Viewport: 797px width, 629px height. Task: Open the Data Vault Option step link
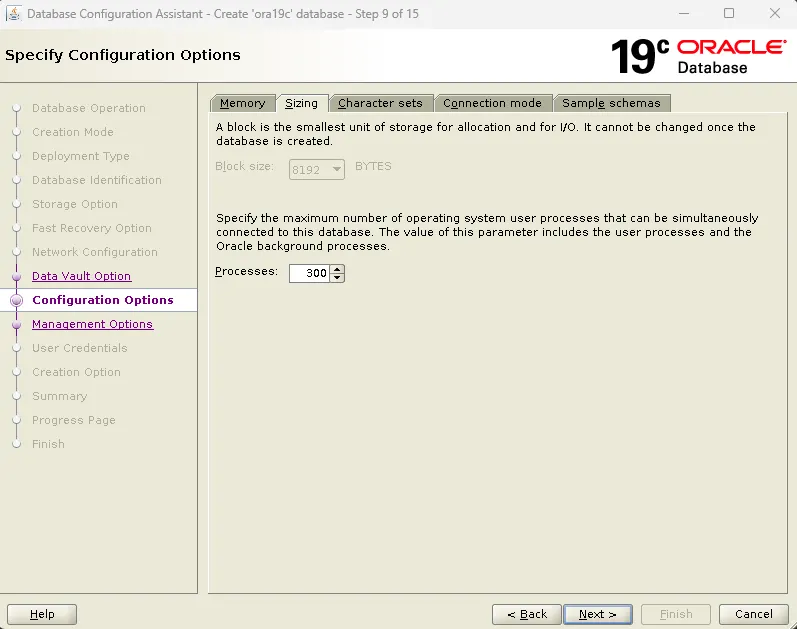pos(81,276)
